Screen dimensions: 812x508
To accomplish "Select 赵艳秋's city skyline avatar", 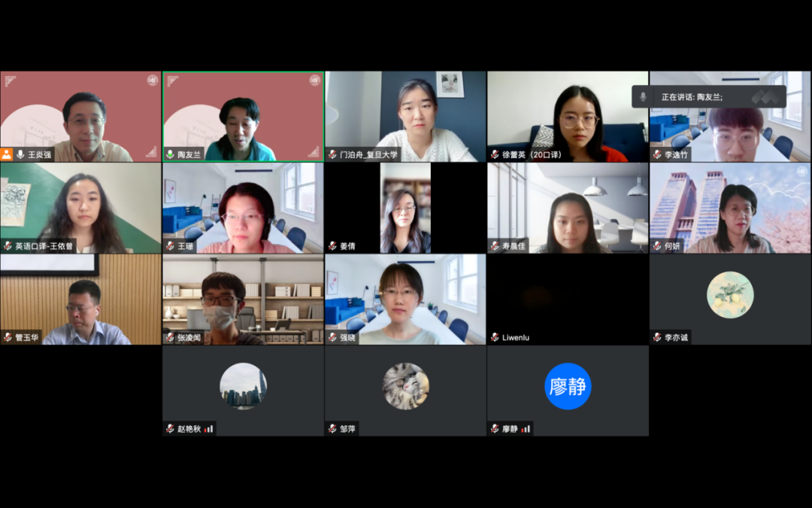I will 244,386.
